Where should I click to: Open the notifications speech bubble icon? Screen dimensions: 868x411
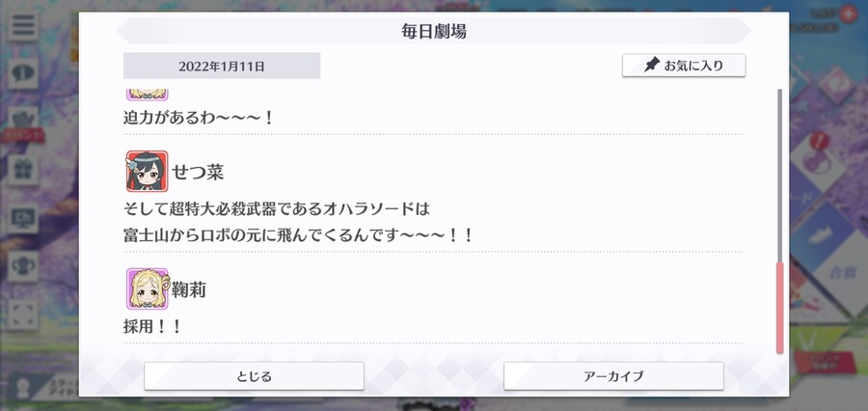pos(23,73)
